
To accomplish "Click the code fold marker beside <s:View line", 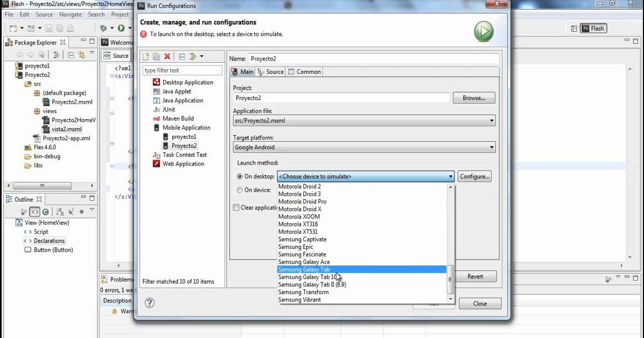I will [112, 76].
